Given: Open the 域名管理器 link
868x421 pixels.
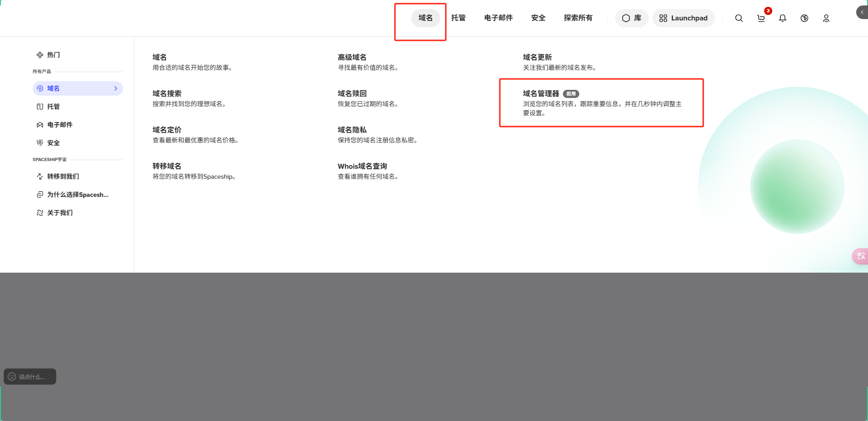Looking at the screenshot, I should coord(541,93).
